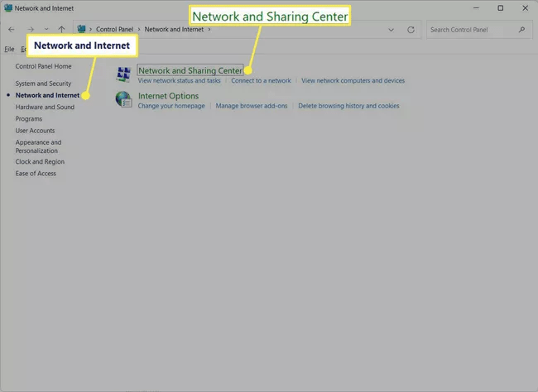Open View network computers and devices
Viewport: 538px width, 392px height.
[x=353, y=80]
